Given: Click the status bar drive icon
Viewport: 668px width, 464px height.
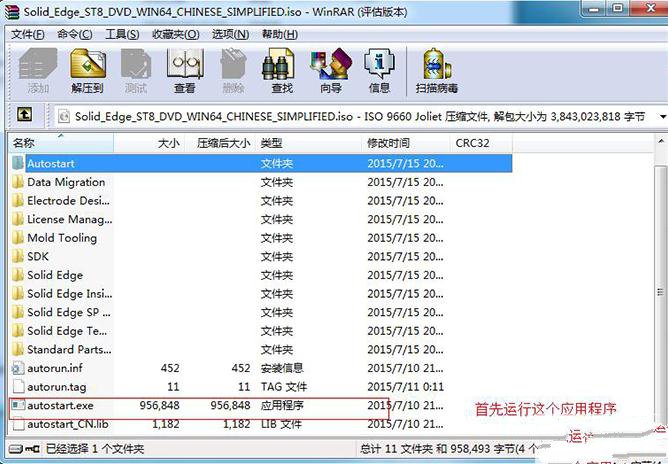Looking at the screenshot, I should click(16, 449).
